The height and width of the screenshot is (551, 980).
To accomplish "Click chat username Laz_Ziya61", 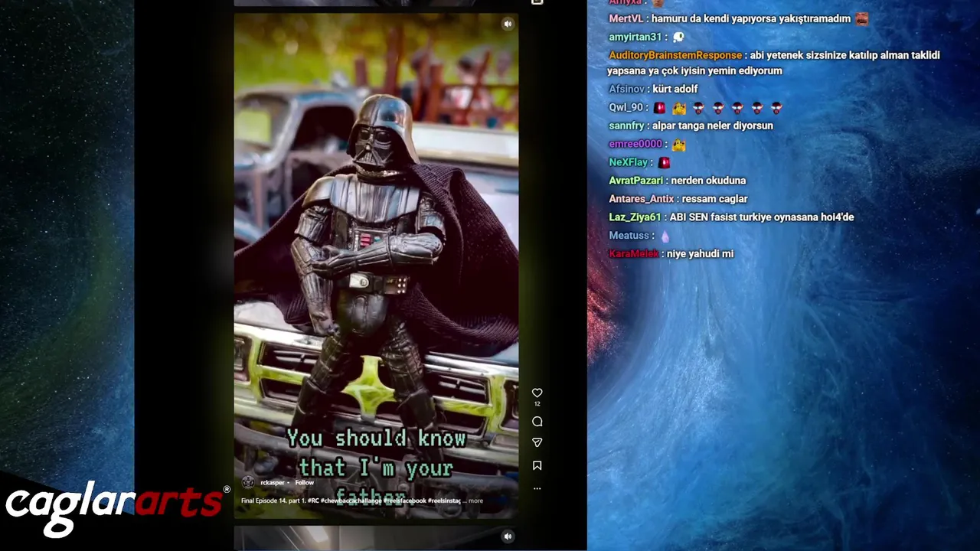I will [635, 217].
